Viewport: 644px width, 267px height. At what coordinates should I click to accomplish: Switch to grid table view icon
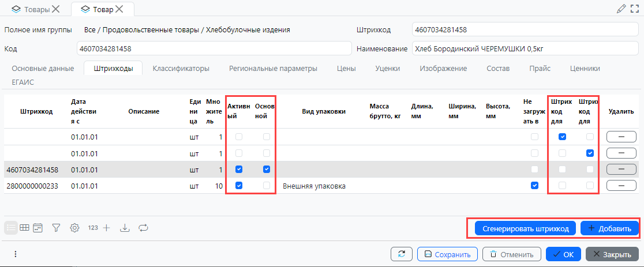tap(25, 228)
